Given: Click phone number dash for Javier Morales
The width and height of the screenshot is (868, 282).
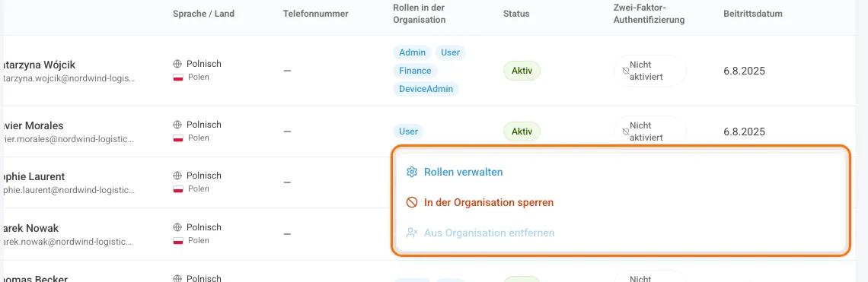Looking at the screenshot, I should (287, 131).
